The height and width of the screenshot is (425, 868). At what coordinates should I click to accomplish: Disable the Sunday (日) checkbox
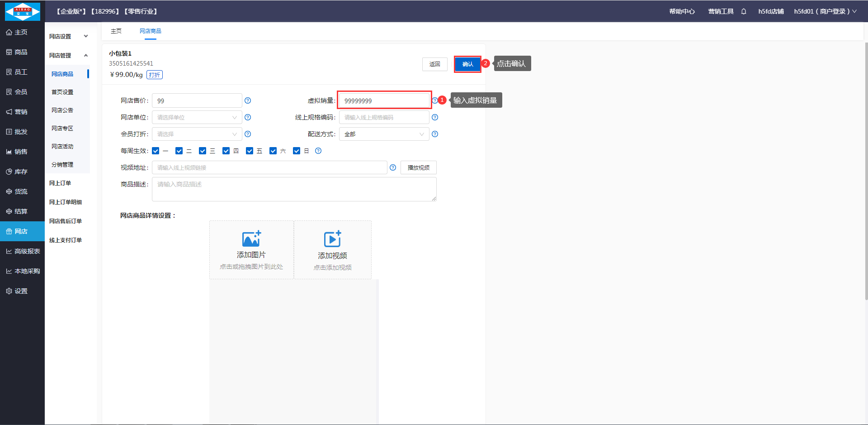tap(297, 151)
